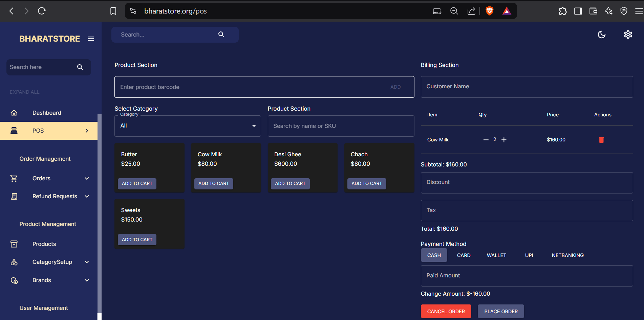Screen dimensions: 644x320
Task: Add Chach to cart
Action: pos(367,184)
